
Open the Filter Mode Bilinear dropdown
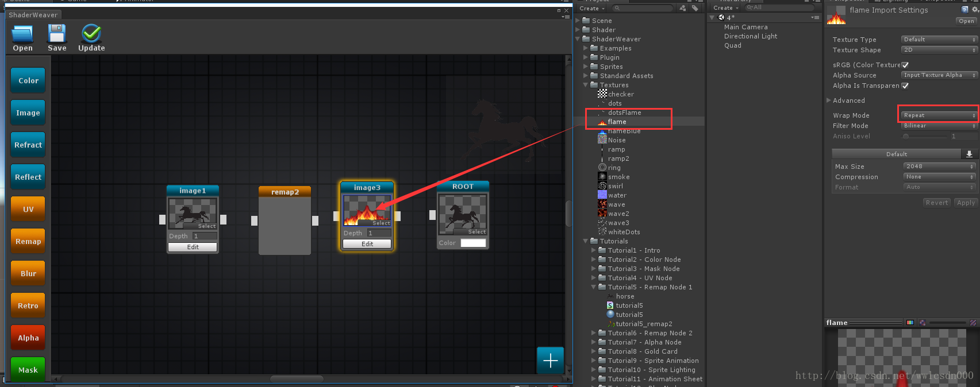pos(939,126)
